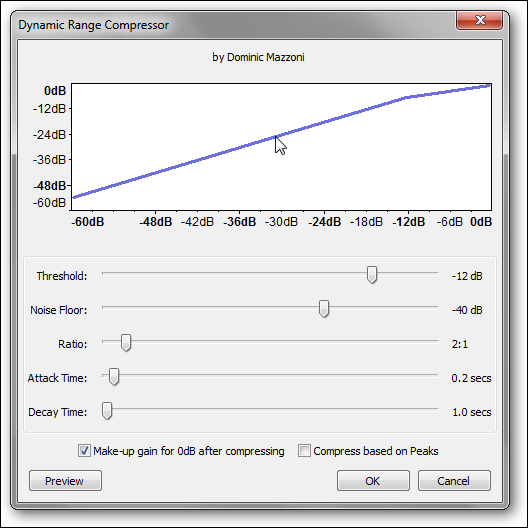Click the Preview button
The image size is (528, 528).
tap(65, 481)
